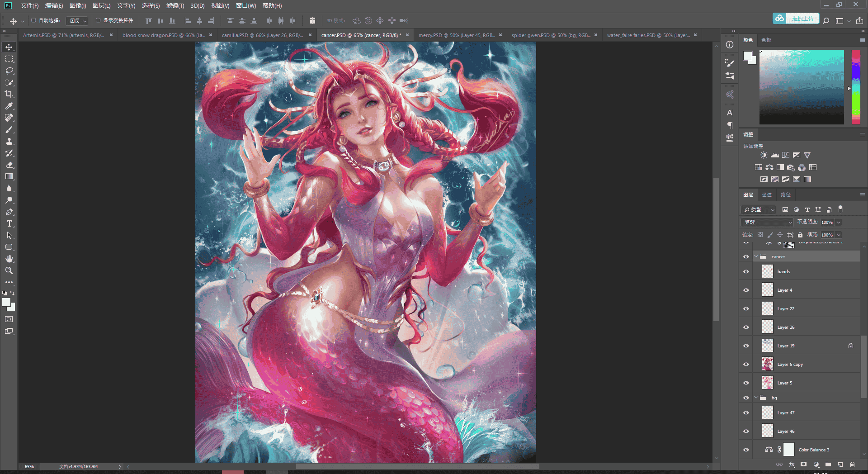Open layer style fx menu
Screen dimensions: 868x474
(x=792, y=465)
